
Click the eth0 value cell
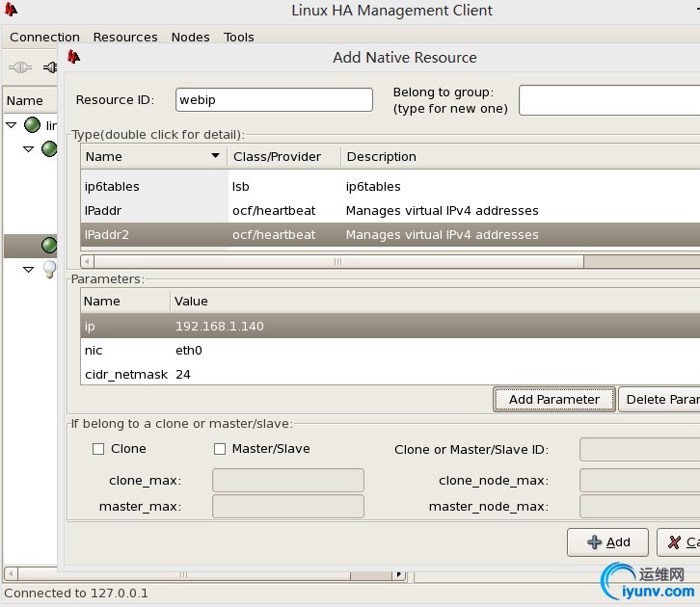pyautogui.click(x=188, y=350)
